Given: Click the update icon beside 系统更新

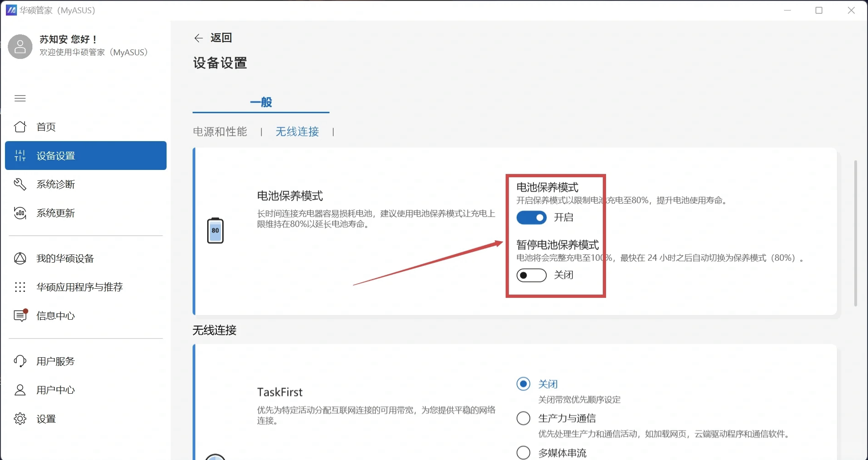Looking at the screenshot, I should coord(20,213).
